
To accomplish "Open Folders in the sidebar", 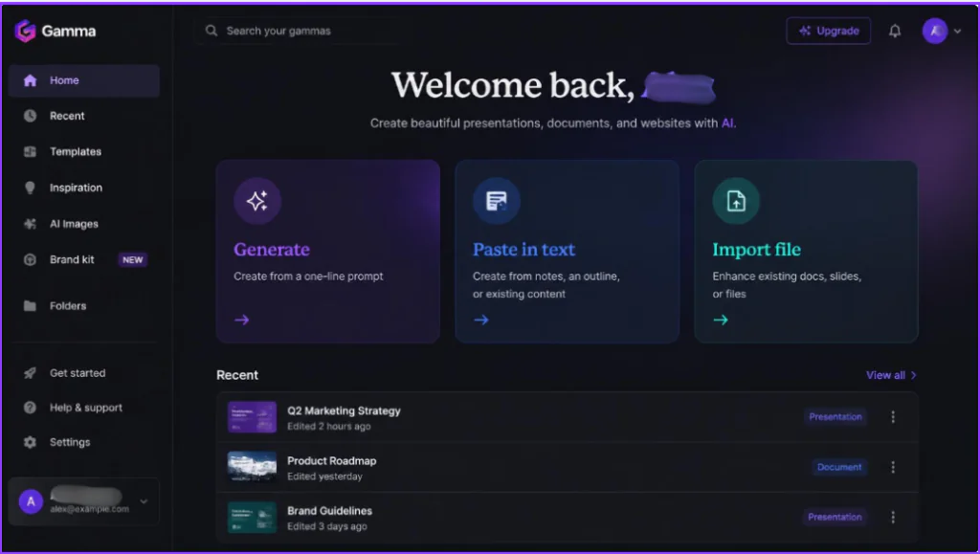I will point(84,306).
